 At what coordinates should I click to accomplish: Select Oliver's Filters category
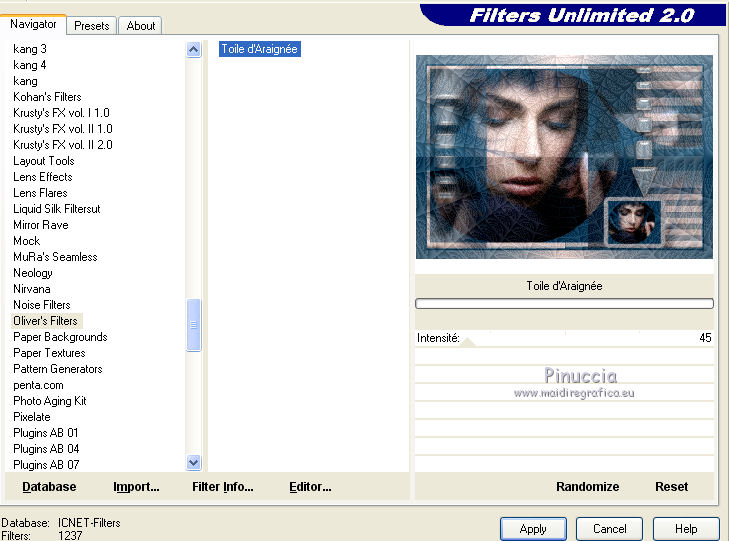tap(46, 321)
